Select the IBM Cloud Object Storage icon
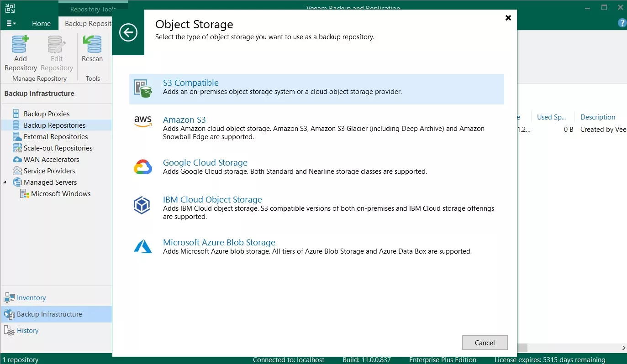Image resolution: width=627 pixels, height=364 pixels. pyautogui.click(x=142, y=205)
